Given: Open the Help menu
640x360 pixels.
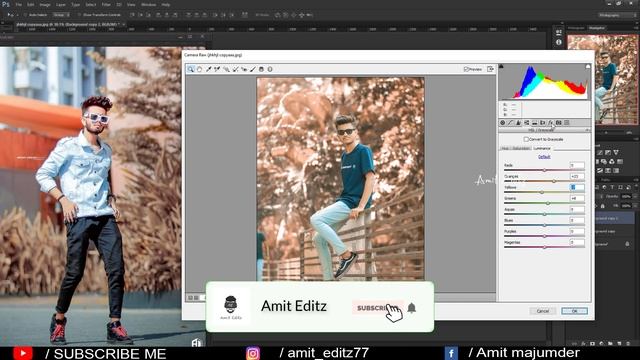Looking at the screenshot, I should click(166, 4).
